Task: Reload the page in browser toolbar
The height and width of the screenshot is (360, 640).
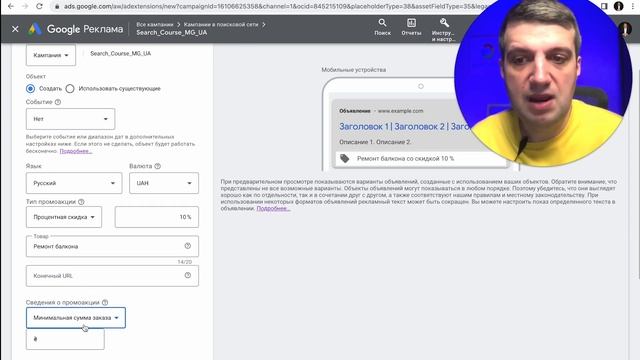Action: [39, 6]
